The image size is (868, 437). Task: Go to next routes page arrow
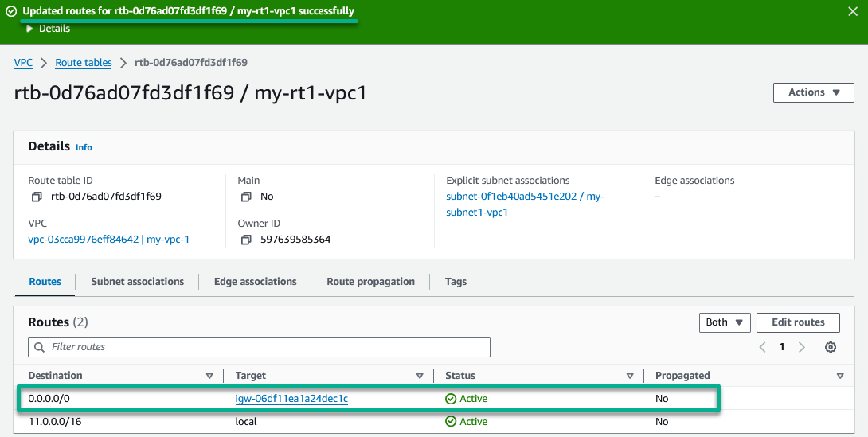coord(802,347)
